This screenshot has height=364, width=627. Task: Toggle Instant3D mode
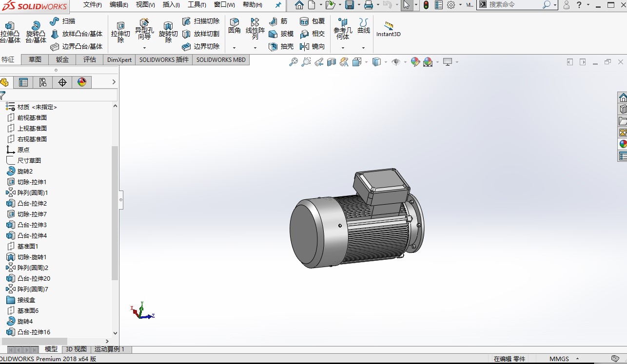point(389,29)
